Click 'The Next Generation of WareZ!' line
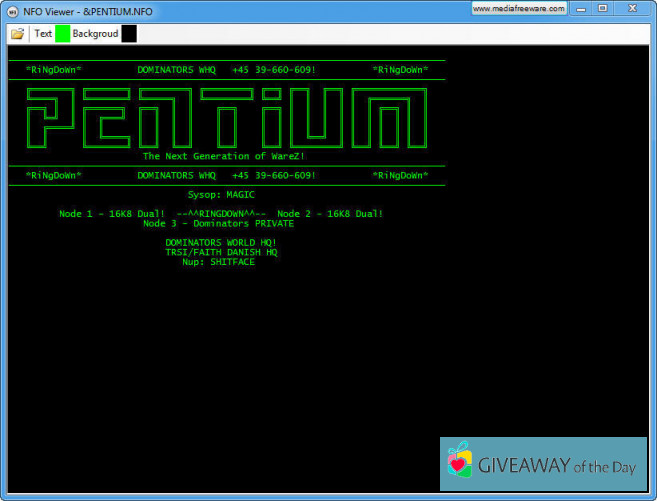 (224, 156)
